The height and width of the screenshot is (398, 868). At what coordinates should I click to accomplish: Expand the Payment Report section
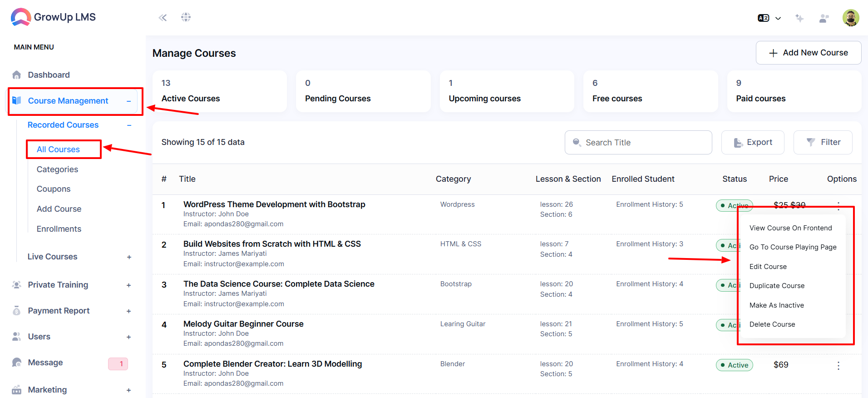[128, 311]
